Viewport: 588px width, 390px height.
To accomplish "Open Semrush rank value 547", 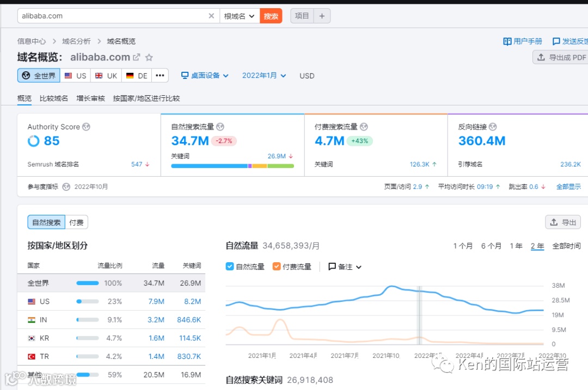I will 137,164.
